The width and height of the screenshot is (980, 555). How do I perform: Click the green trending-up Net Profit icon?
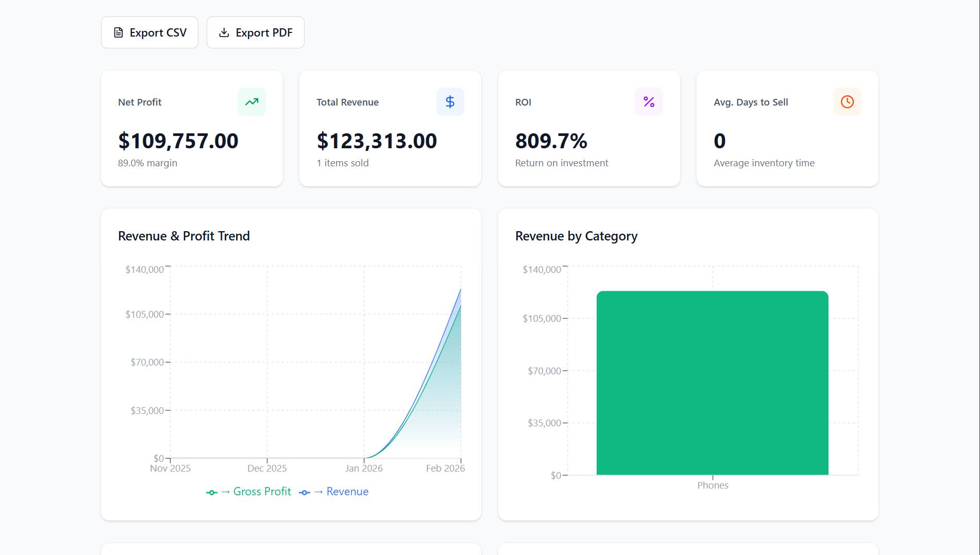(x=251, y=102)
